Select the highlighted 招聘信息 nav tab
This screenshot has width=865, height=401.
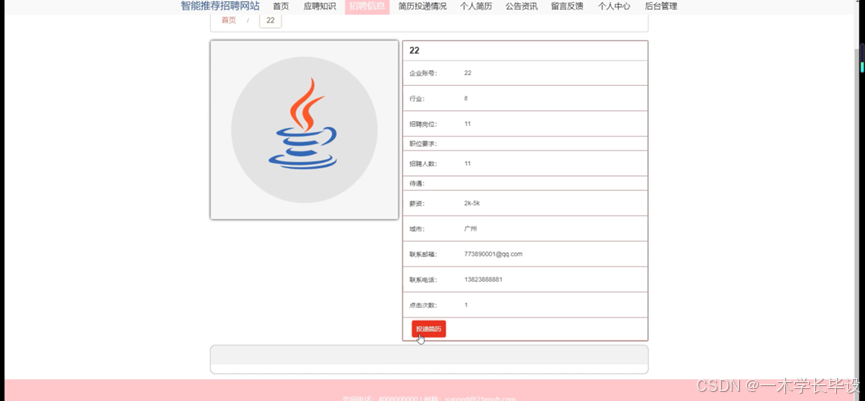coord(367,7)
